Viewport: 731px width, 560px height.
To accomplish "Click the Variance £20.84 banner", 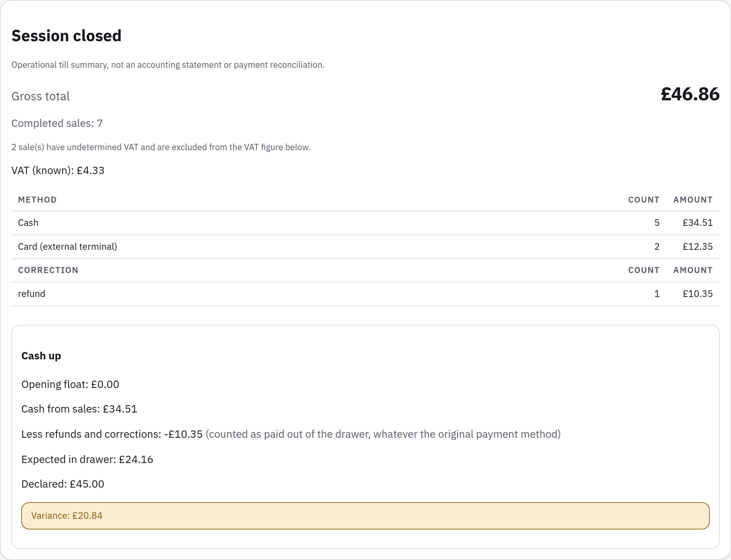I will 365,516.
